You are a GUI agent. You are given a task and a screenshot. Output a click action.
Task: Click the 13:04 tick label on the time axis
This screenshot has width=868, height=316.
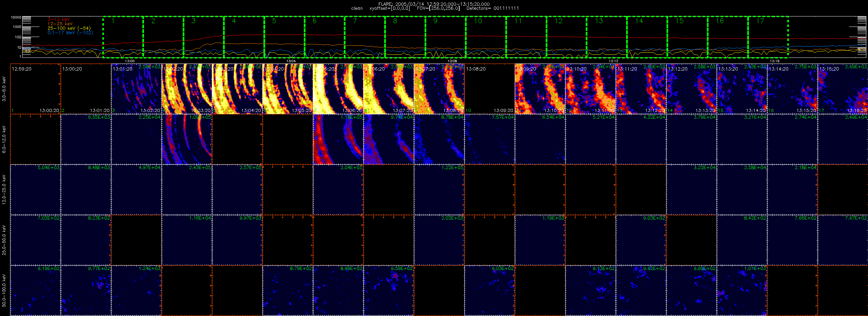[x=291, y=61]
